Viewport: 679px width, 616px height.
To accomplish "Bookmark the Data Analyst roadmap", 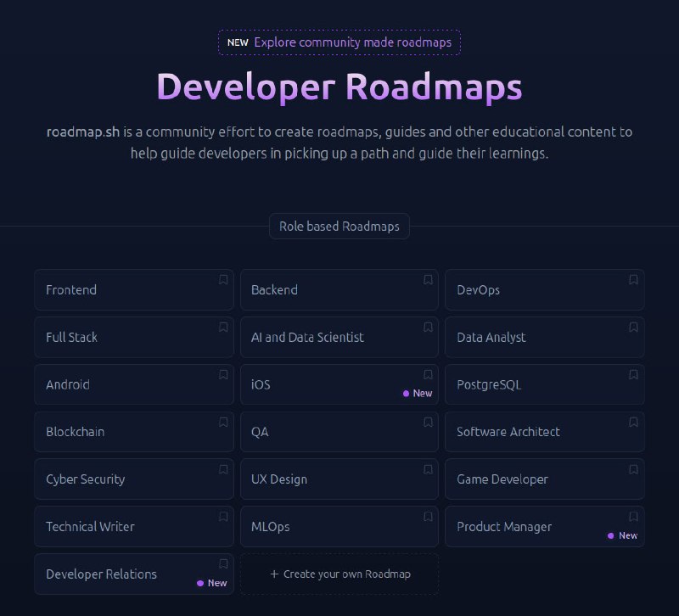I will click(633, 328).
